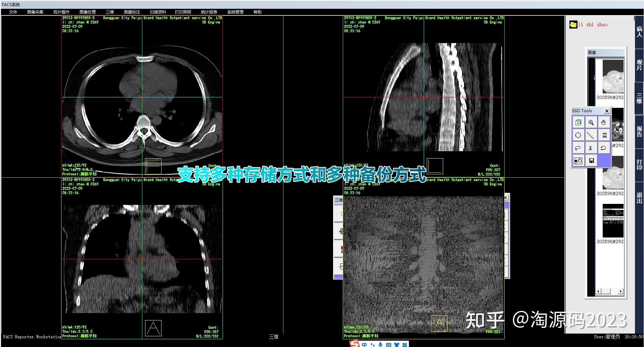The image size is (644, 347).
Task: Open the Sogou IME soft keyboard icon
Action: coord(388,345)
